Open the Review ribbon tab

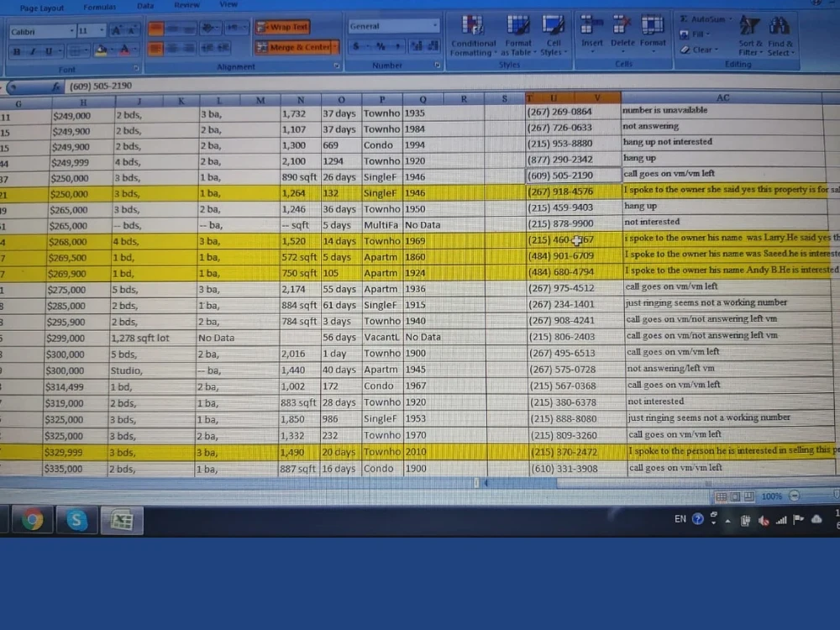tap(186, 5)
